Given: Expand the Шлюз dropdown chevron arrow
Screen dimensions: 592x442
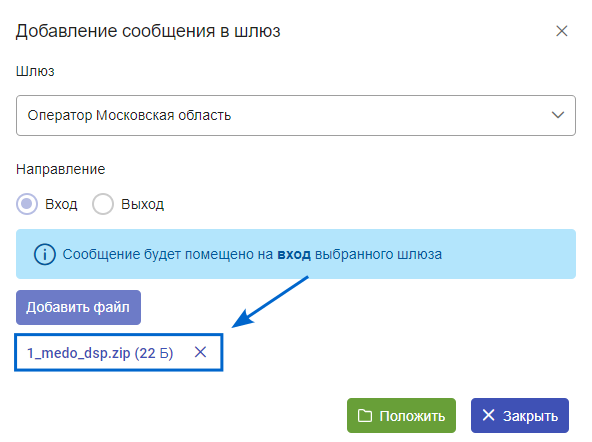Looking at the screenshot, I should (558, 115).
